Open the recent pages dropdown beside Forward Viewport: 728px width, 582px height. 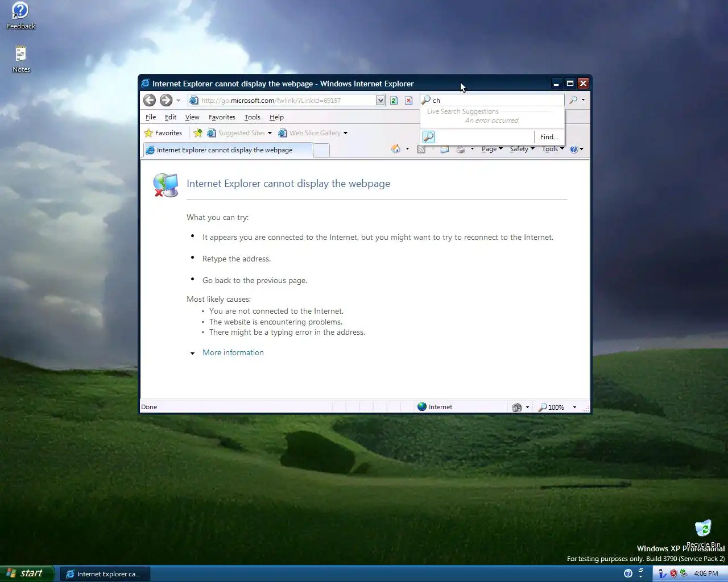click(x=178, y=101)
